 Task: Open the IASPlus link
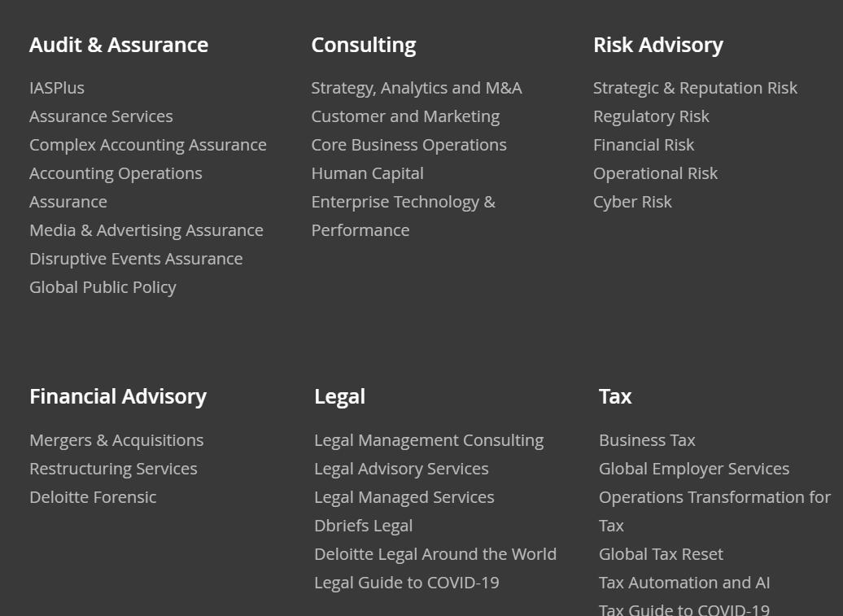click(57, 88)
